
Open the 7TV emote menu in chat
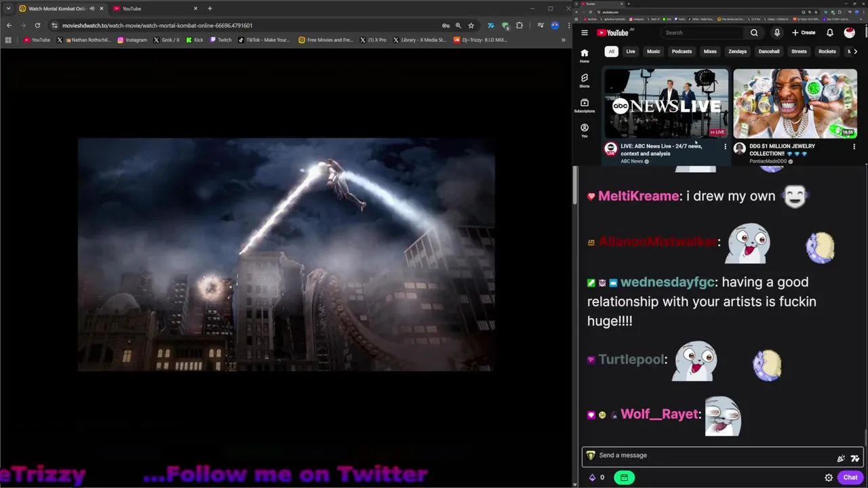click(x=854, y=458)
